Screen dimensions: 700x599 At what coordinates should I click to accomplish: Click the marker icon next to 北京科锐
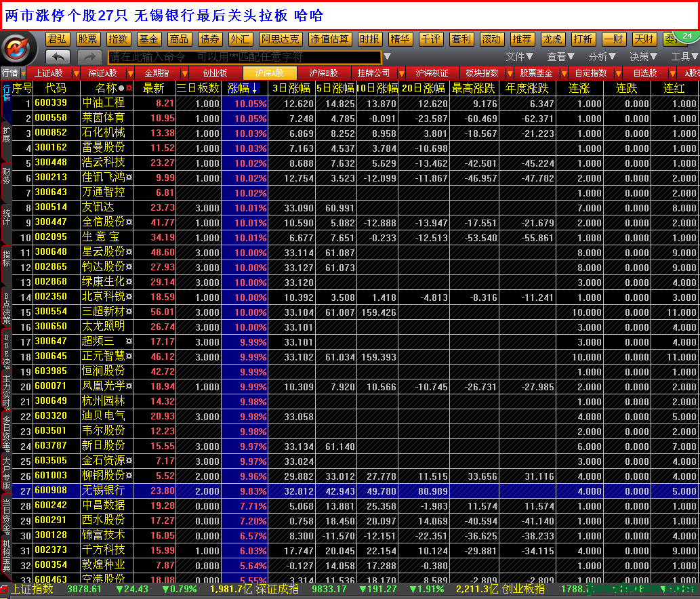[129, 296]
